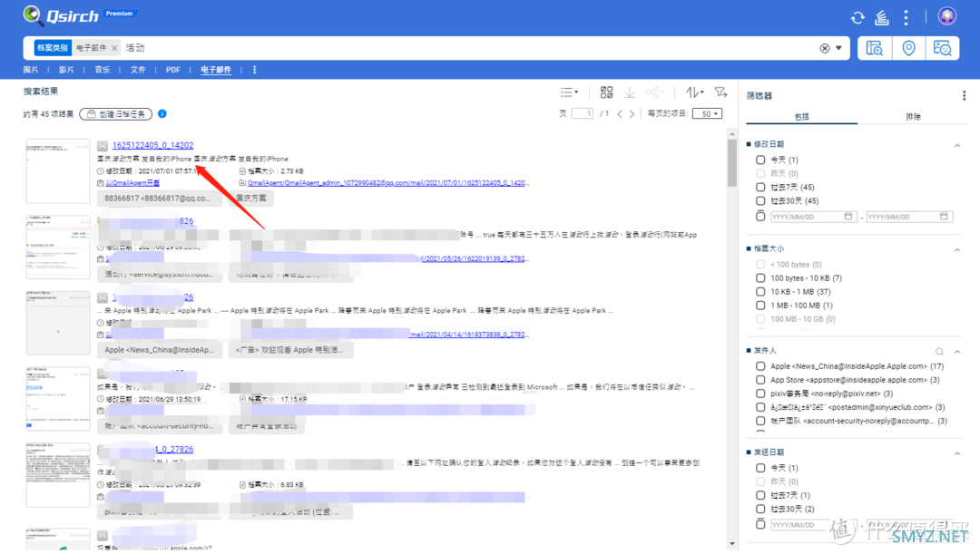Viewport: 980px width, 554px height.
Task: Check pixiv事务局 sender filter
Action: click(x=760, y=394)
